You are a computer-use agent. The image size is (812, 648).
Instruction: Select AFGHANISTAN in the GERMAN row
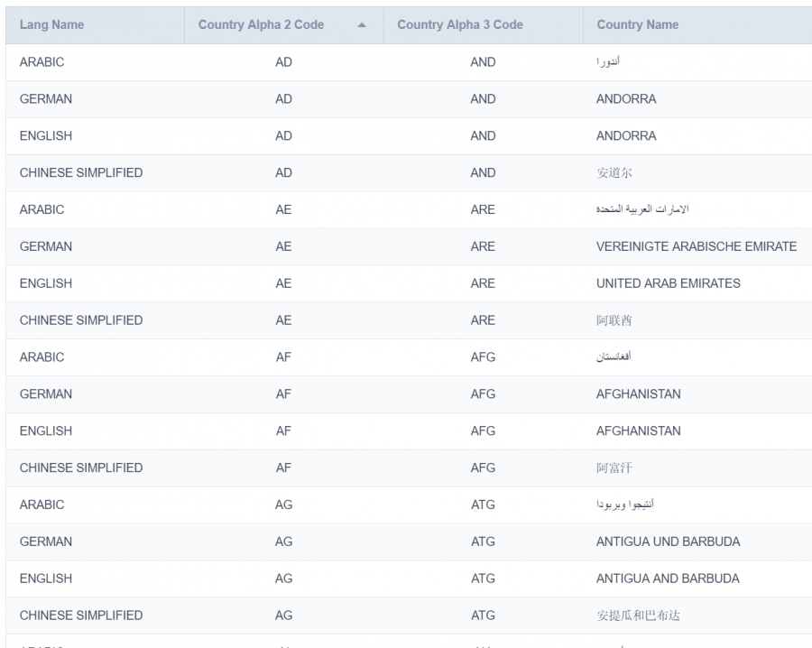pyautogui.click(x=638, y=394)
